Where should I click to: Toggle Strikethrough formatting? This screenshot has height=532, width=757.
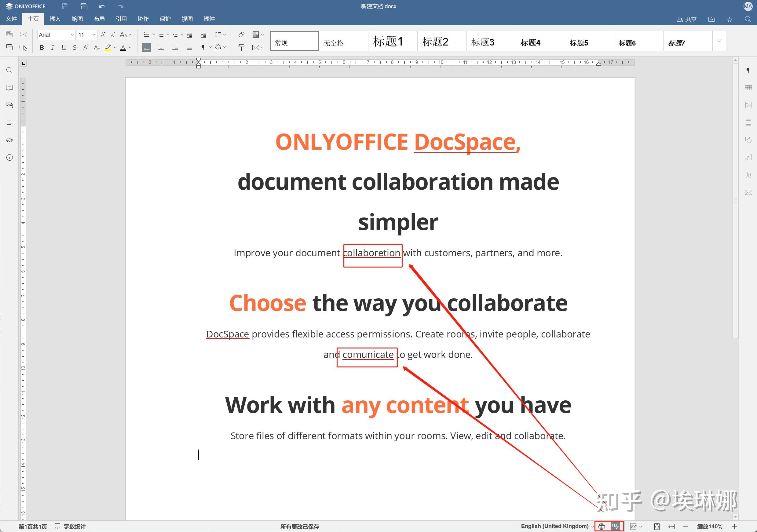coord(75,47)
